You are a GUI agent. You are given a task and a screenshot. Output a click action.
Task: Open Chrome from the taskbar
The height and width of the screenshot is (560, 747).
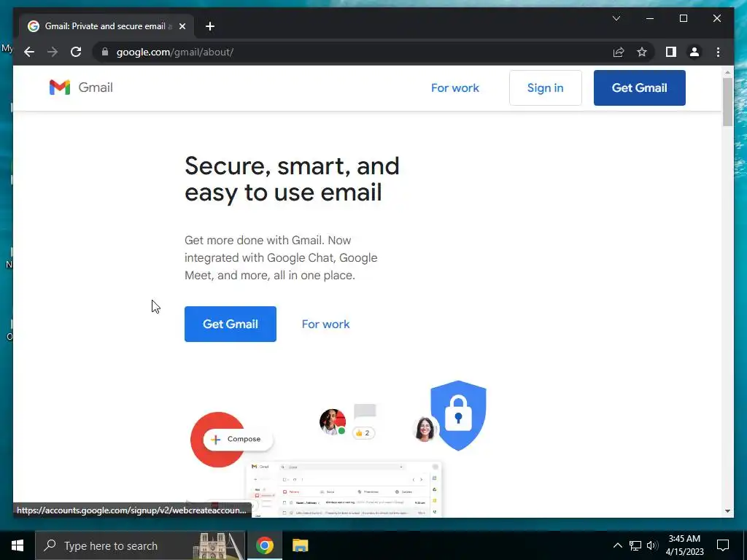click(264, 545)
